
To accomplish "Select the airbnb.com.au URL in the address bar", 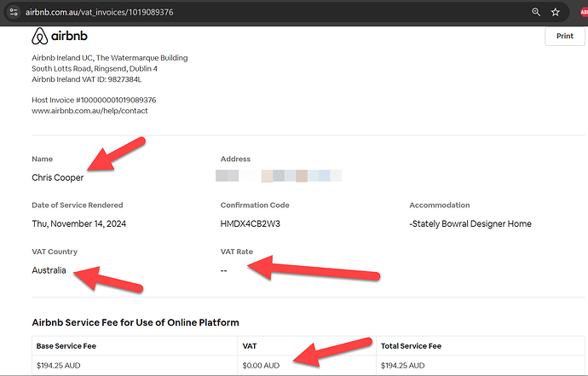I will coord(100,12).
